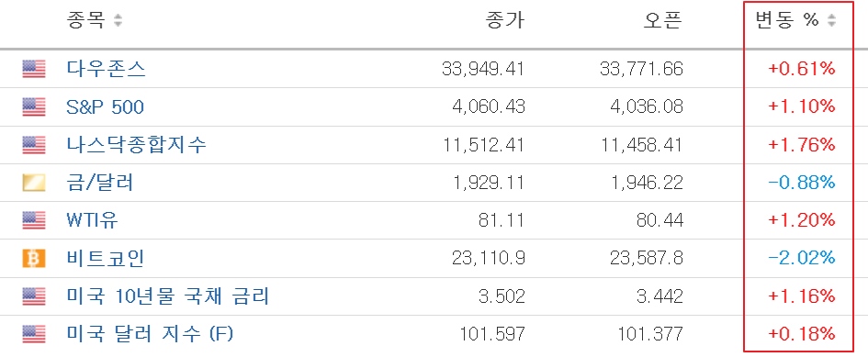Click the 종가 column header
Screen dimensions: 868x357
[x=504, y=21]
